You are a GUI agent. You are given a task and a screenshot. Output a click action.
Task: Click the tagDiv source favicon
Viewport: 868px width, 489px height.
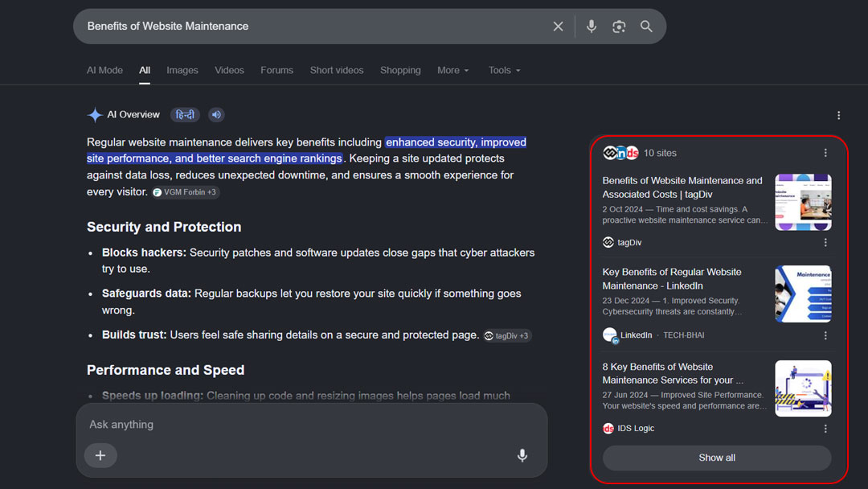[608, 243]
